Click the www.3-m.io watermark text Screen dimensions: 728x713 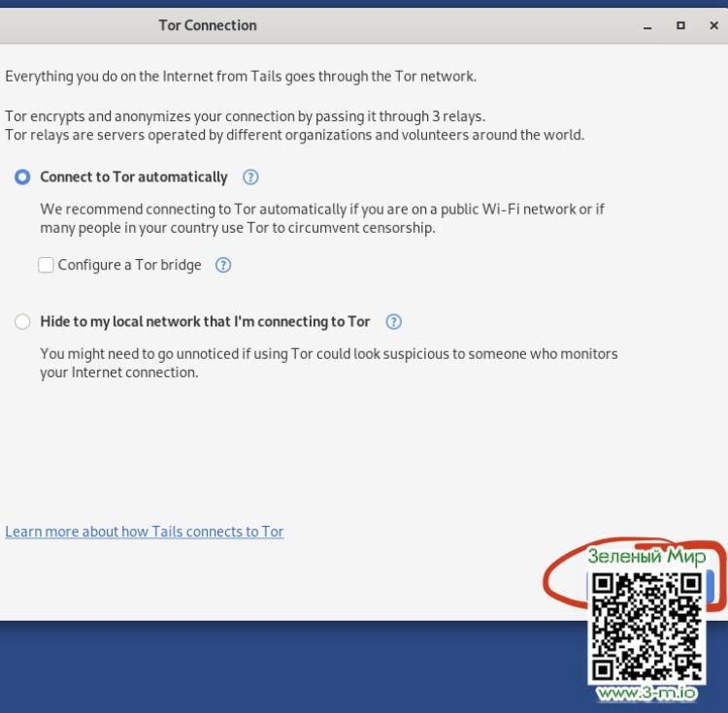(646, 693)
